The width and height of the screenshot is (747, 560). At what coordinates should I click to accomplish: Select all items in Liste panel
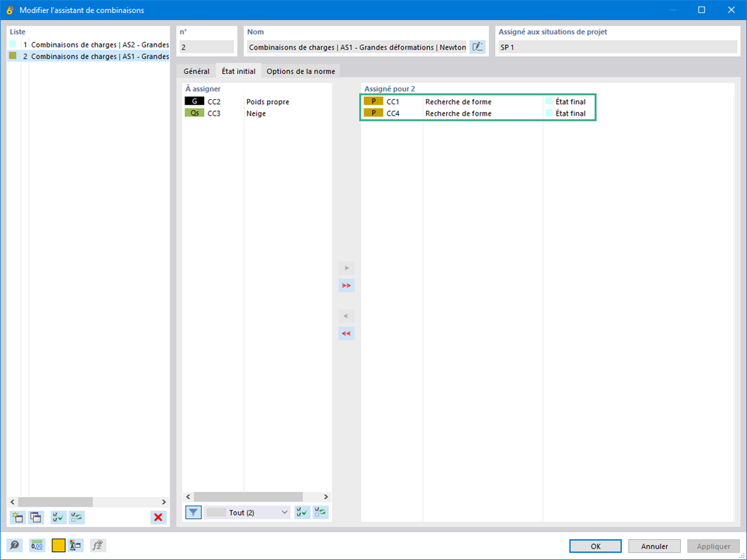[x=59, y=517]
